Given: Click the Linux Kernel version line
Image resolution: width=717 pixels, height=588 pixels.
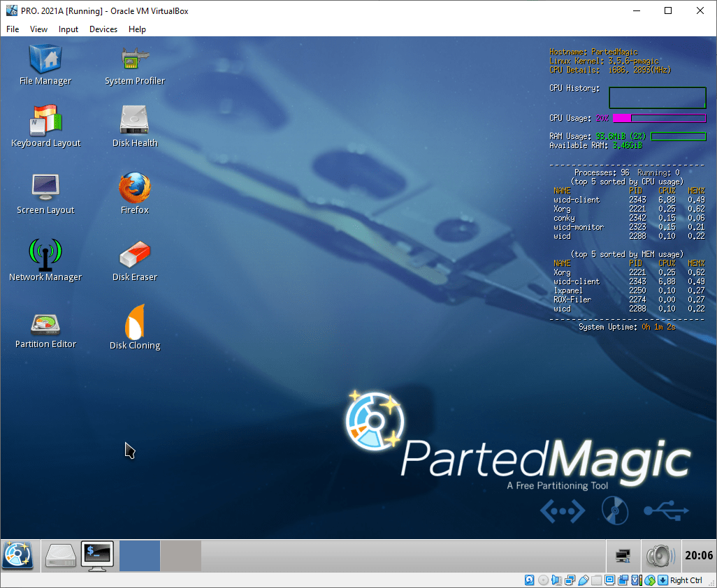Looking at the screenshot, I should [x=604, y=61].
